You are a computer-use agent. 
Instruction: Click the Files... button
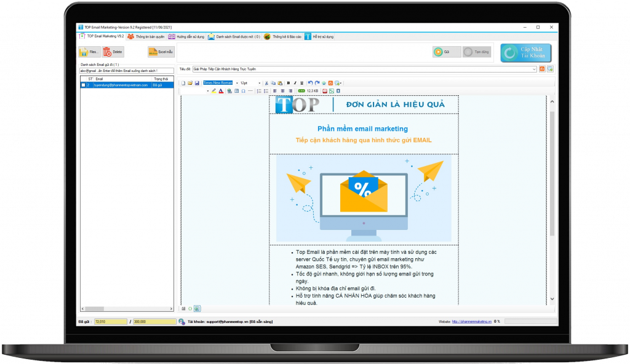tap(90, 52)
